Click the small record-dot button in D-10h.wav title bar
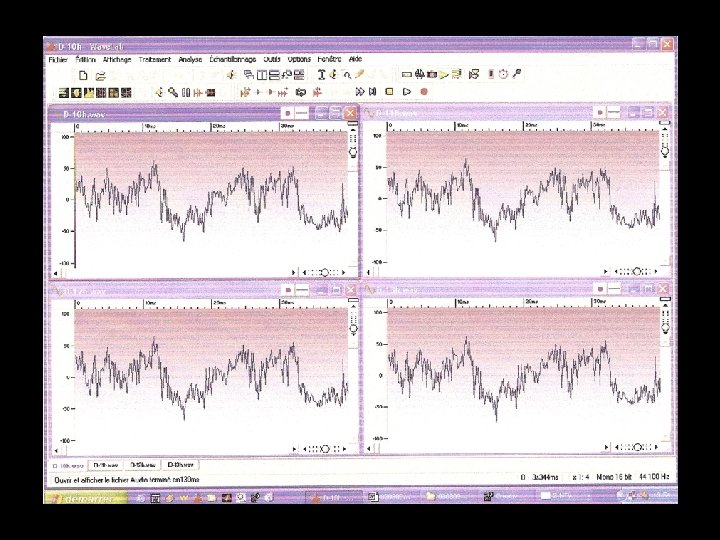Screen dimensions: 720x540 pyautogui.click(x=288, y=113)
